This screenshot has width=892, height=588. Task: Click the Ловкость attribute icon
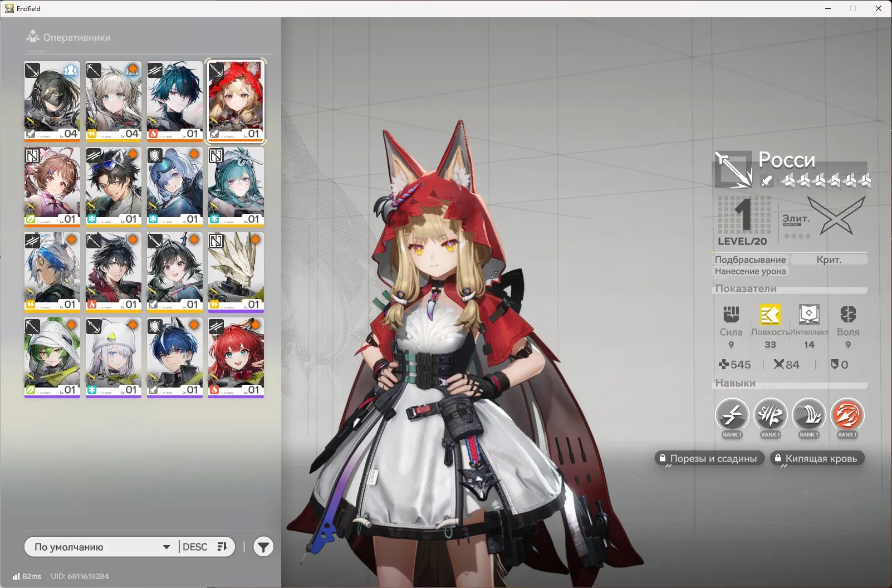point(770,315)
